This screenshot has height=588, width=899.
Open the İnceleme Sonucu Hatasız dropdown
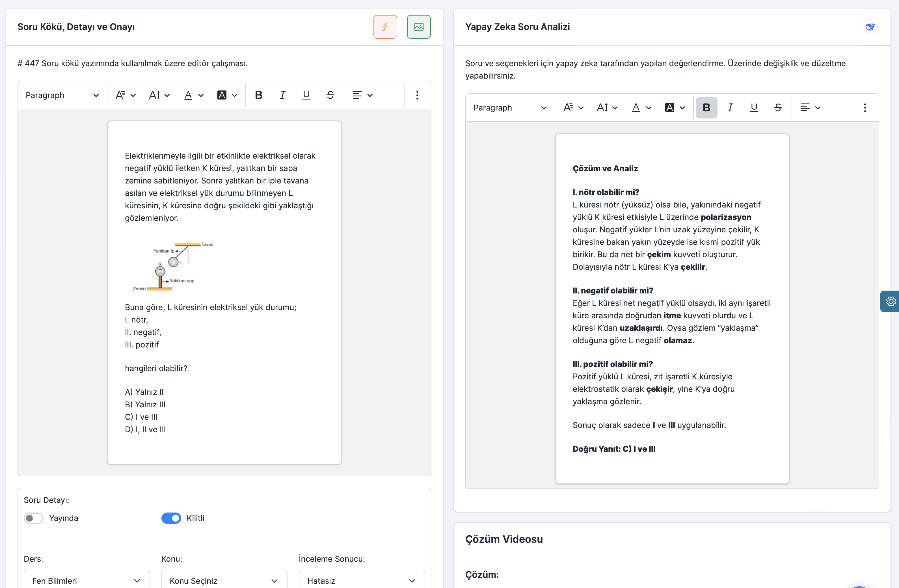(362, 580)
